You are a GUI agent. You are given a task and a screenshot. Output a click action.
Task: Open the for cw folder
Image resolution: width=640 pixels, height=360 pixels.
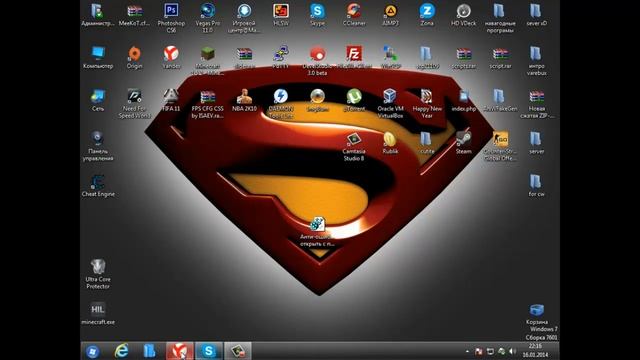coord(536,182)
